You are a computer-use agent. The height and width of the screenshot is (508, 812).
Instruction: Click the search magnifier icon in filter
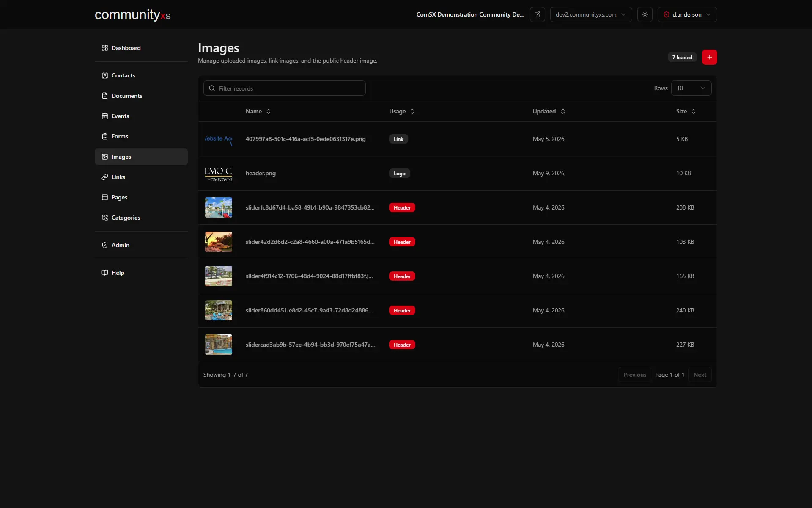coord(212,88)
